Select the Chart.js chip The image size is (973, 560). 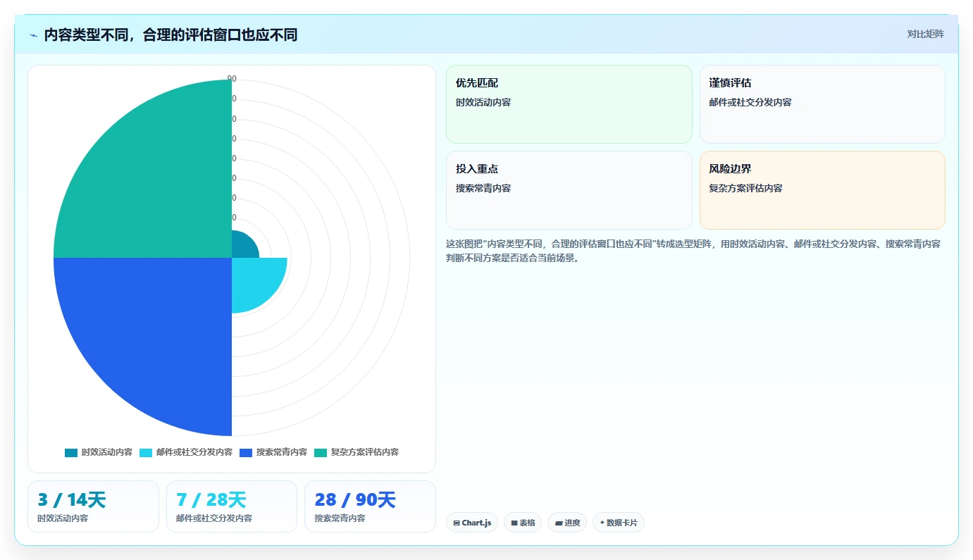click(x=472, y=523)
